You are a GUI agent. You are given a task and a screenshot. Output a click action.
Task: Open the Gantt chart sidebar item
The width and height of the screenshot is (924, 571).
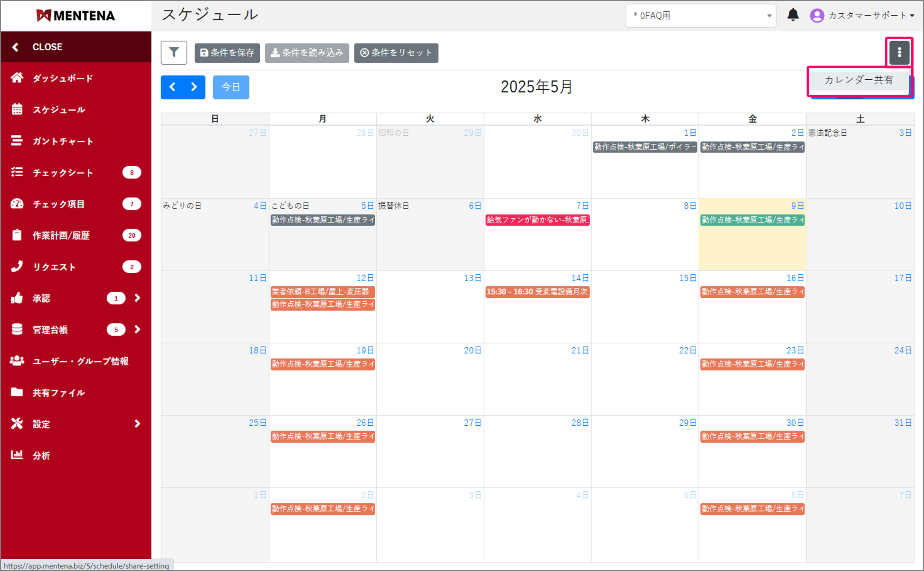(x=62, y=141)
